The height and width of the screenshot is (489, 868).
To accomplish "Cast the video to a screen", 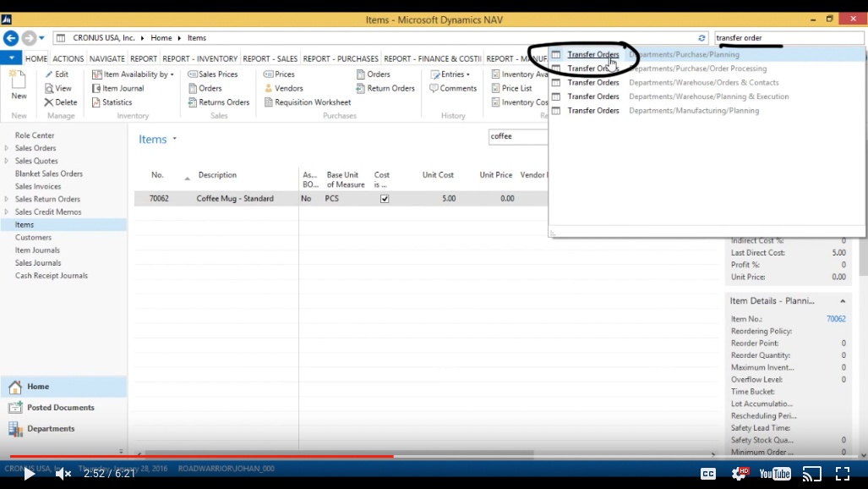I will (812, 474).
